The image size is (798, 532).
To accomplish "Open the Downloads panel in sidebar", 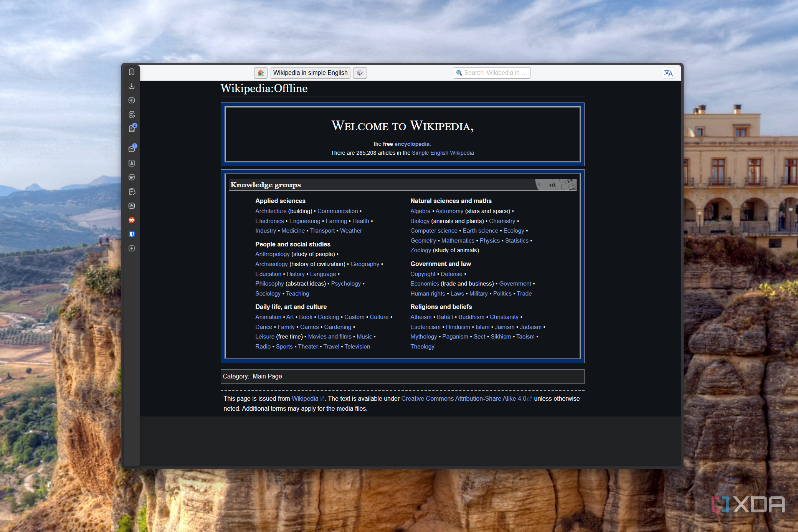I will tap(132, 86).
